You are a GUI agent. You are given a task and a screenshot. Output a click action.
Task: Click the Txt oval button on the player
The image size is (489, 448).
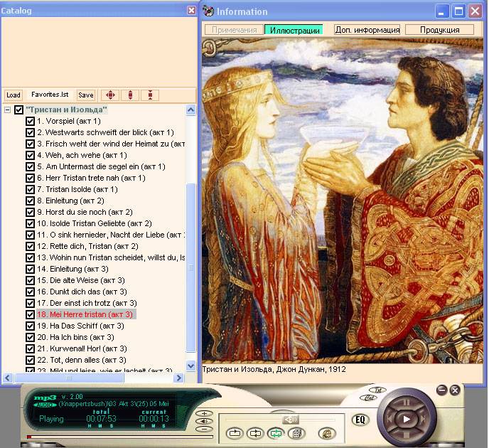[377, 390]
